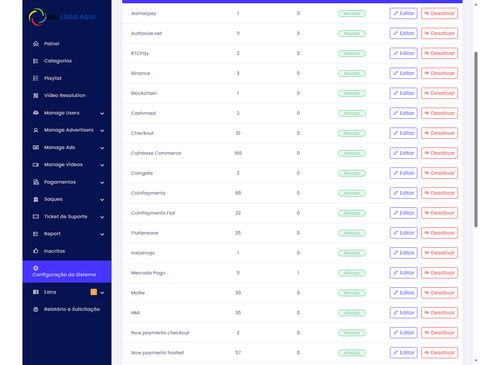Click the Video Resolution icon
The height and width of the screenshot is (365, 500).
click(x=36, y=96)
